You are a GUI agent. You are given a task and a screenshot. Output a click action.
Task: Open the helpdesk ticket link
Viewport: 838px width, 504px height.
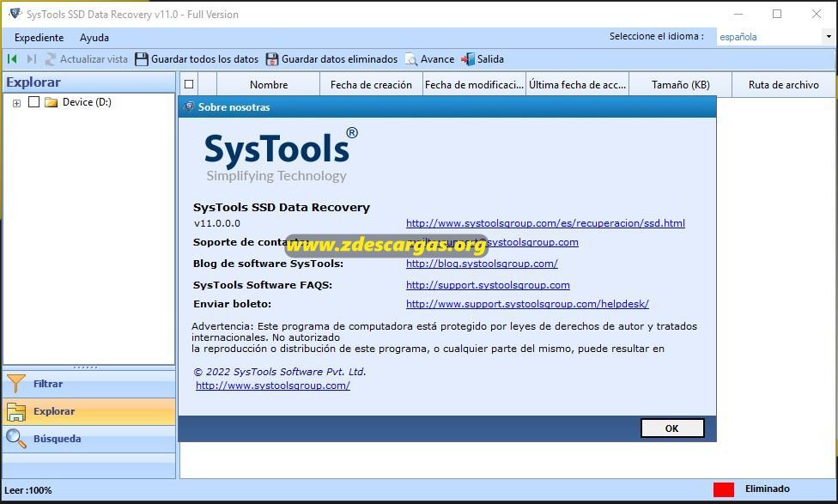click(x=527, y=304)
